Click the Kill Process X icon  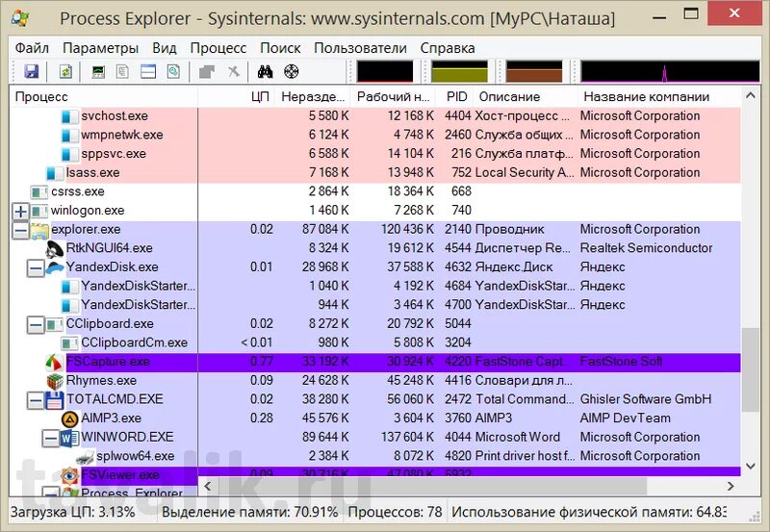coord(234,71)
